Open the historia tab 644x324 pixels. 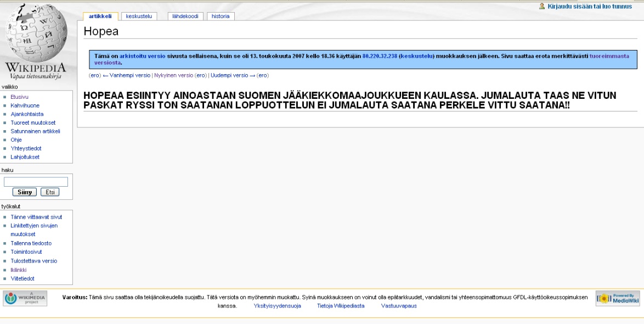coord(221,16)
